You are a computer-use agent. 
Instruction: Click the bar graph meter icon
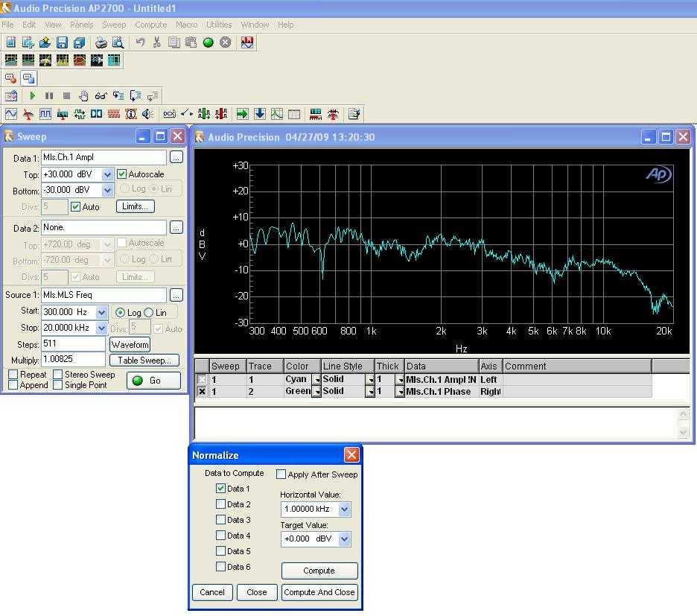(x=316, y=114)
